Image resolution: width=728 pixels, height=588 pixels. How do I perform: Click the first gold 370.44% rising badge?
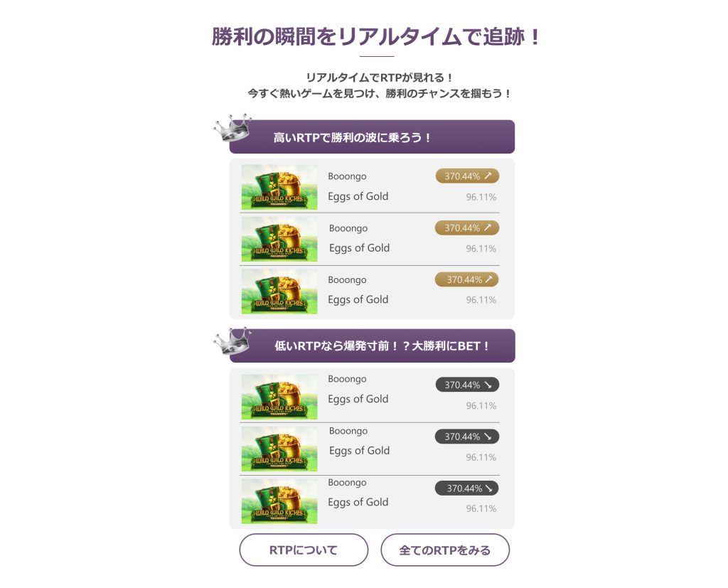pos(467,176)
